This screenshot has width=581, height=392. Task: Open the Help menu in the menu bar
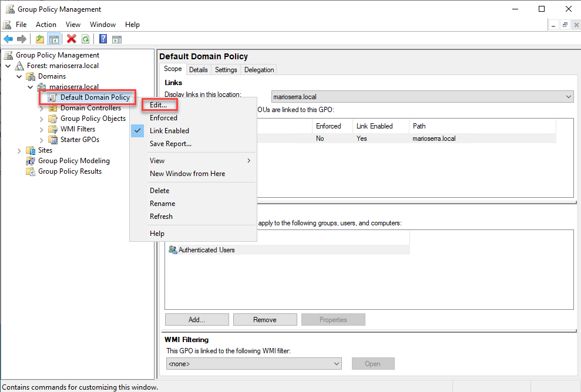pyautogui.click(x=132, y=25)
